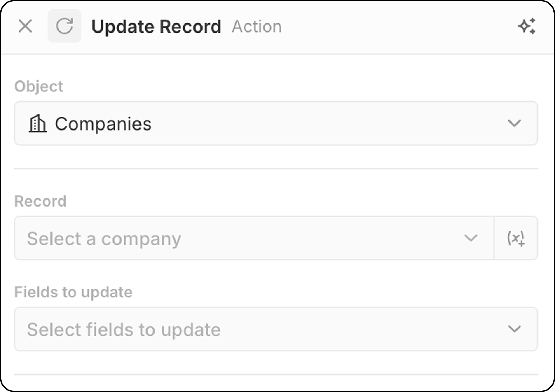Click the Select a company placeholder text
The image size is (555, 392).
[x=104, y=239]
